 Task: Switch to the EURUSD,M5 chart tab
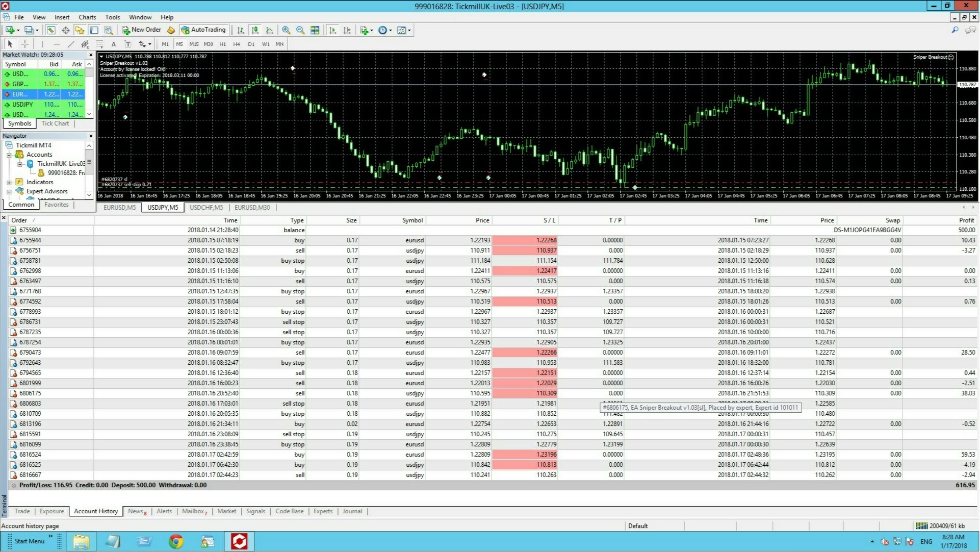pyautogui.click(x=119, y=208)
